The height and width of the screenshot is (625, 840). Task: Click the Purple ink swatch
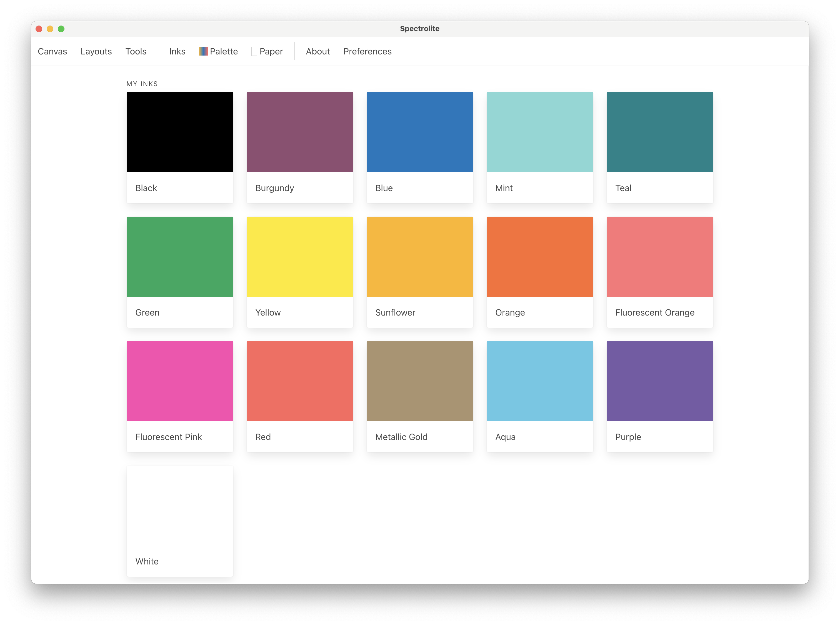point(659,381)
